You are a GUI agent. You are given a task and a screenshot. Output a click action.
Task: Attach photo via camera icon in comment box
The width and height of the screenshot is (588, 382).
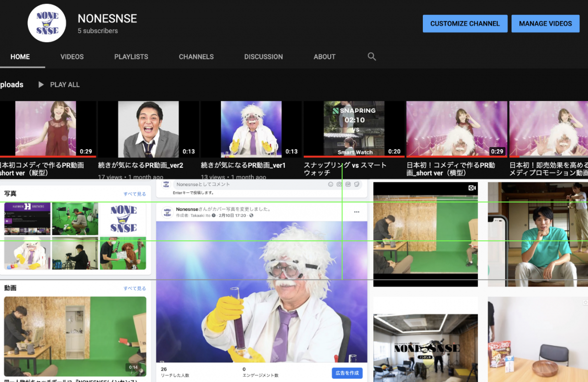pos(339,184)
